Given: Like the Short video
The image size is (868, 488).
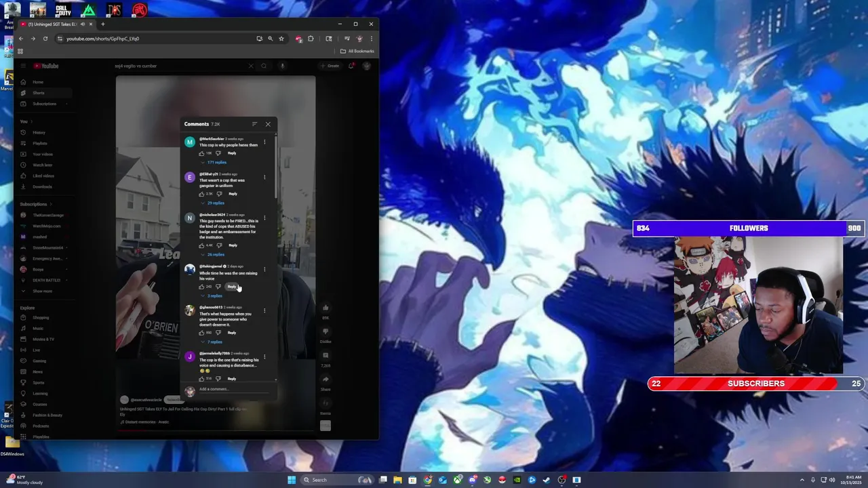Looking at the screenshot, I should coord(325,308).
